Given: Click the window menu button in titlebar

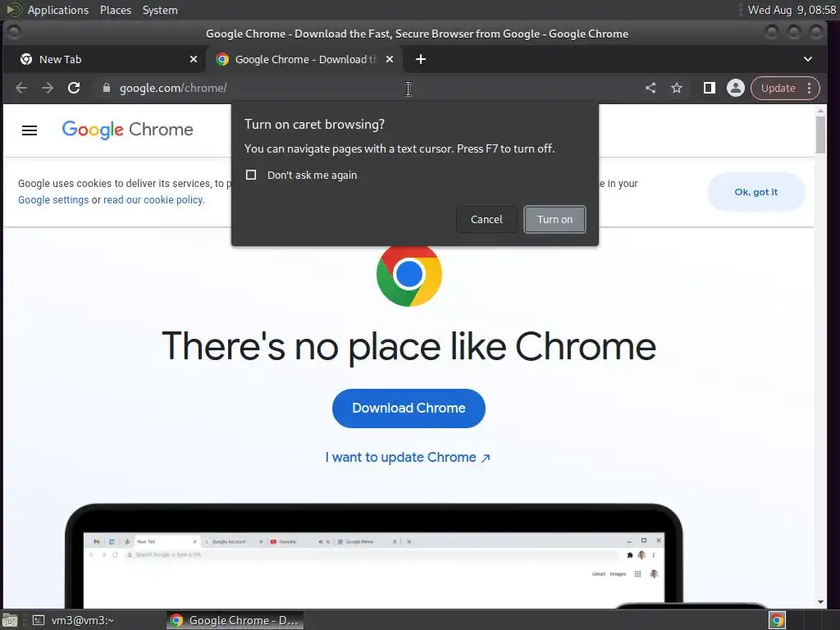Looking at the screenshot, I should [x=14, y=33].
